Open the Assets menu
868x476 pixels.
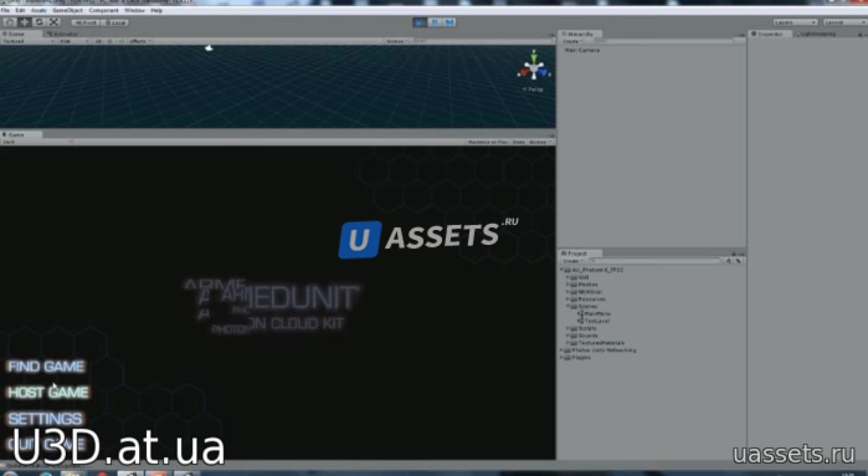[39, 11]
